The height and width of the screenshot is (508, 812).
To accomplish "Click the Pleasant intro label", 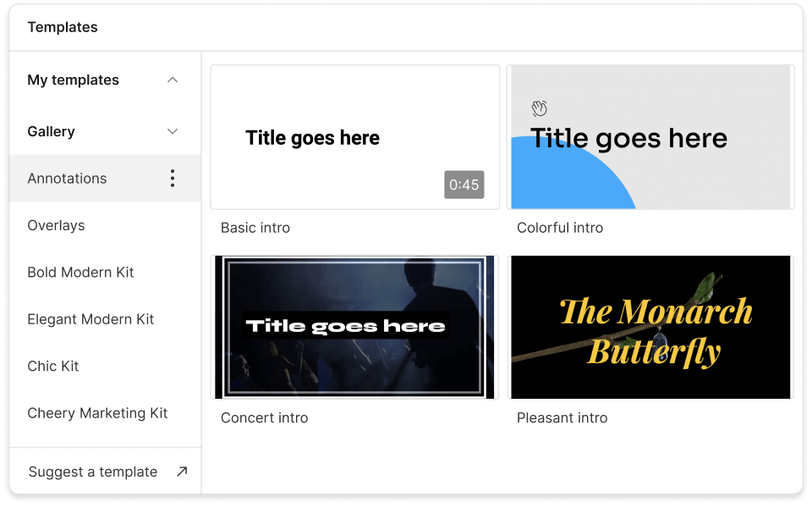I will [562, 417].
